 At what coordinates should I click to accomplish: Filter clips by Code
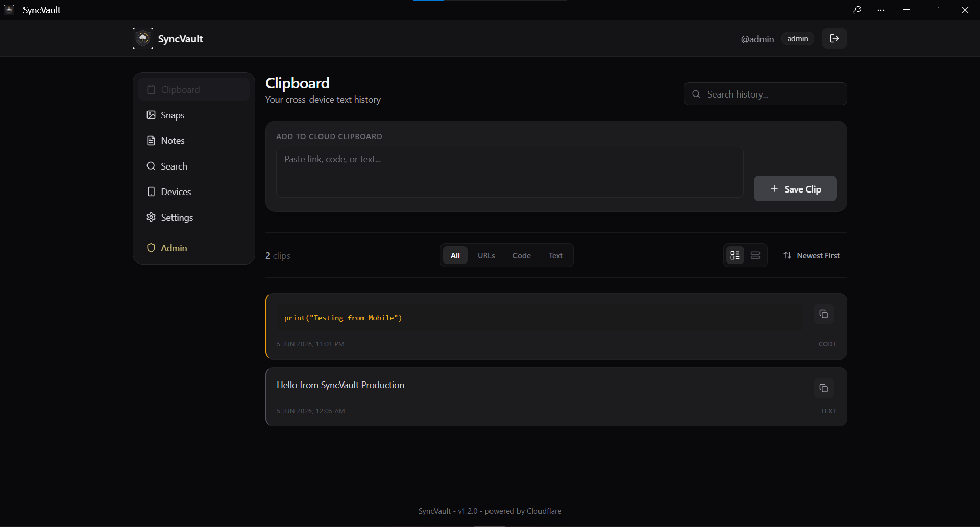pos(522,255)
